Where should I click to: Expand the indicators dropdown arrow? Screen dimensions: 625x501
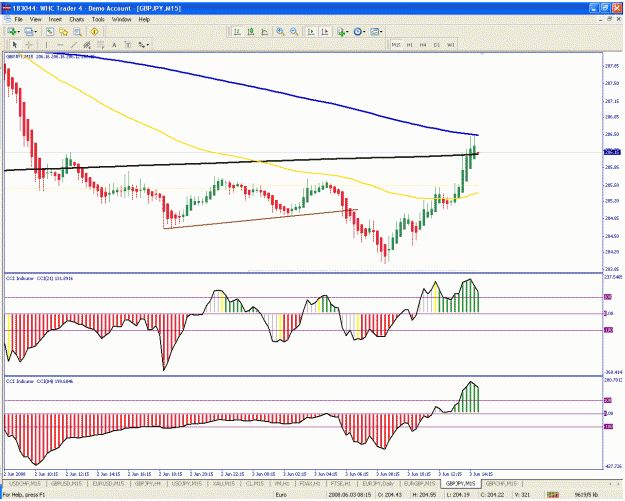pyautogui.click(x=347, y=32)
